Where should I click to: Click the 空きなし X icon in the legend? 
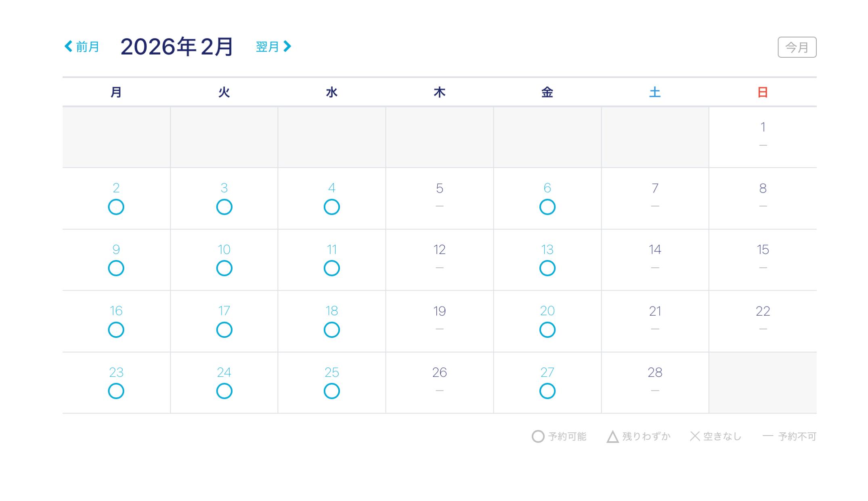tap(696, 436)
